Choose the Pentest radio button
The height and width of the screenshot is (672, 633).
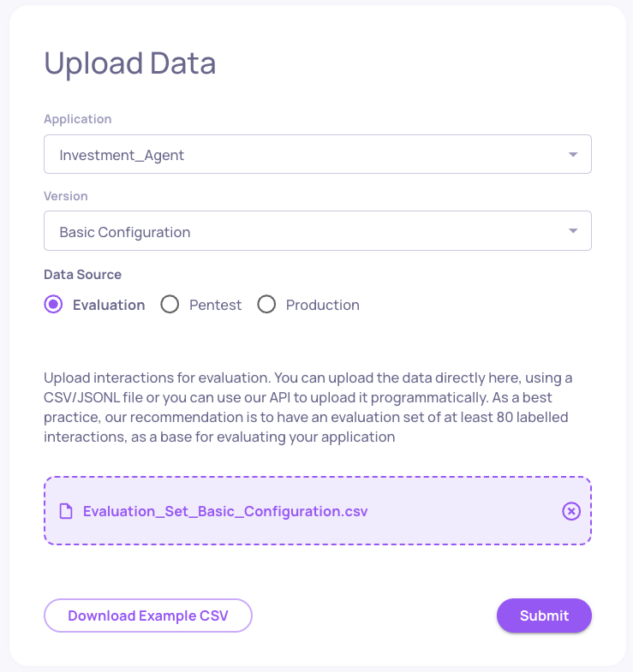[170, 304]
